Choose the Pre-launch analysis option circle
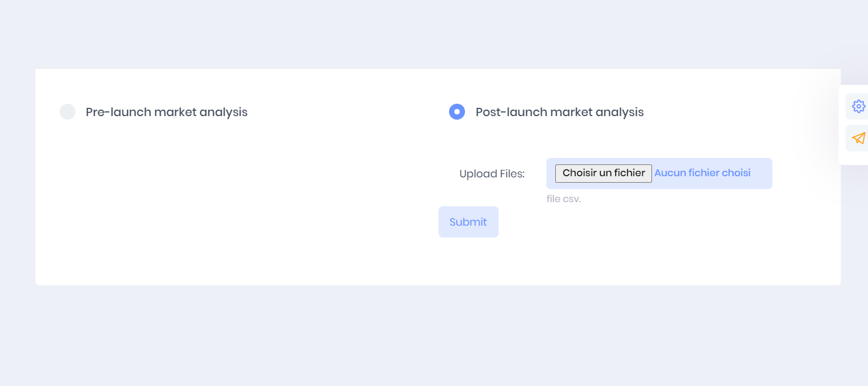Screen dimensions: 868x386 coord(68,112)
